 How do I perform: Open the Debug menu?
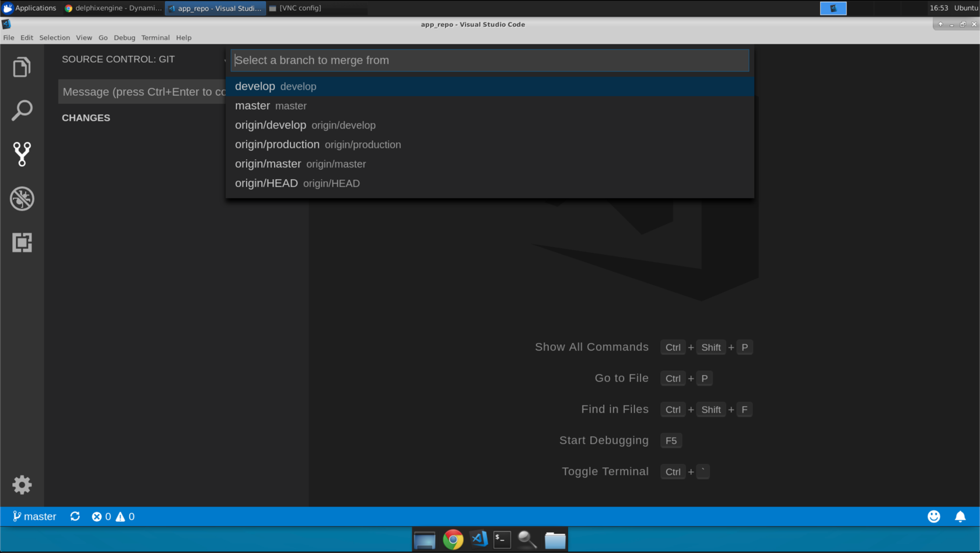pos(124,37)
